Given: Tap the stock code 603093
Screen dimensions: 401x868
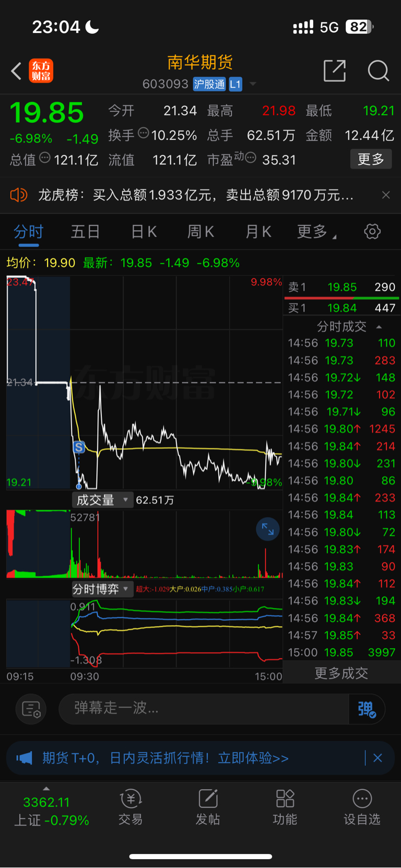Looking at the screenshot, I should (166, 84).
